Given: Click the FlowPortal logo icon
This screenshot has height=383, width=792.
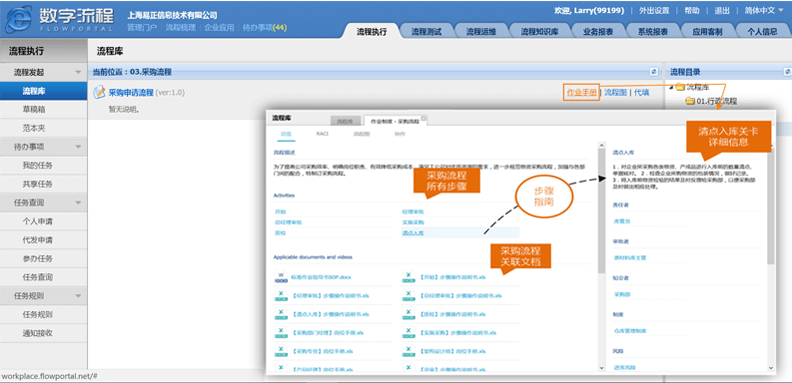Looking at the screenshot, I should click(18, 20).
